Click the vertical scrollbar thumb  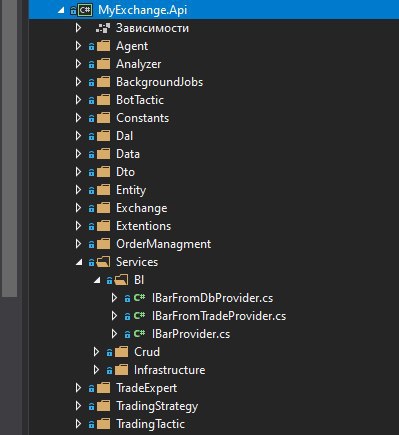(x=9, y=147)
